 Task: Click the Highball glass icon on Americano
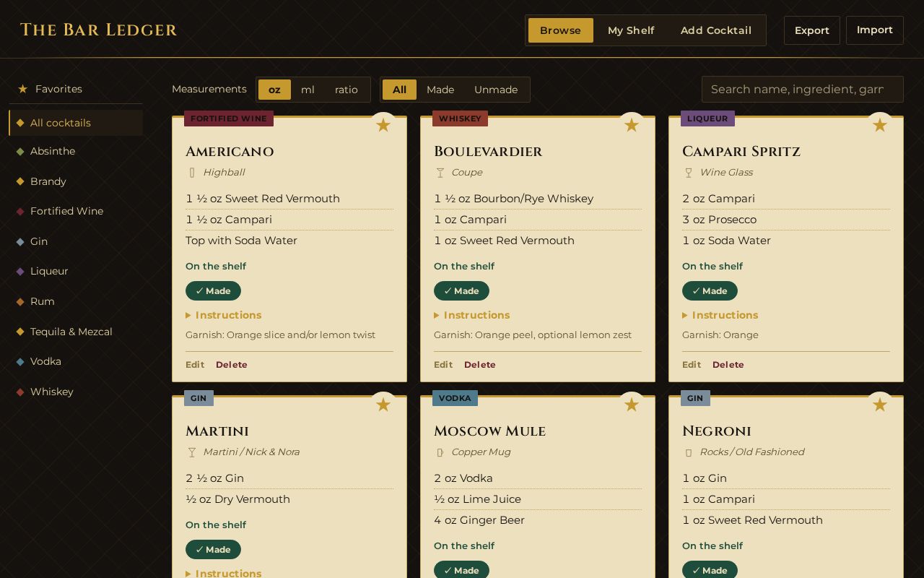pyautogui.click(x=192, y=173)
